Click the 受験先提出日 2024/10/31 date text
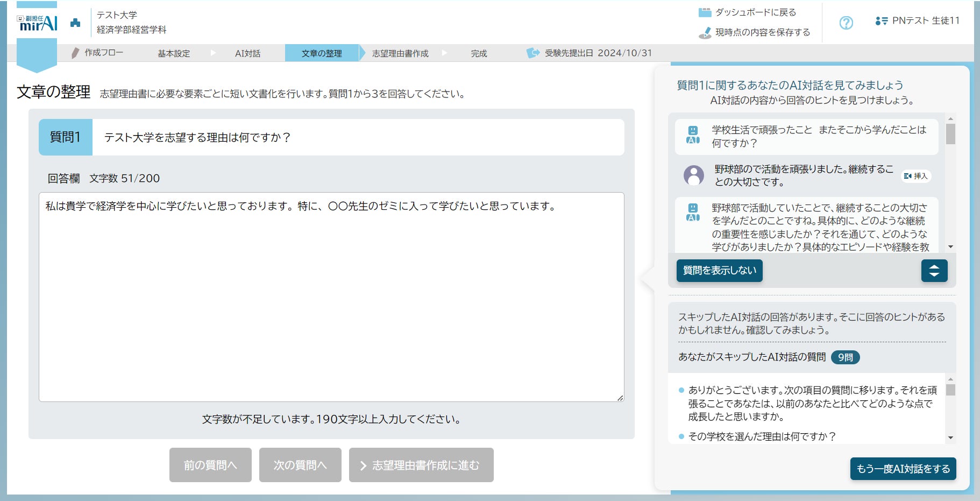 click(x=598, y=53)
